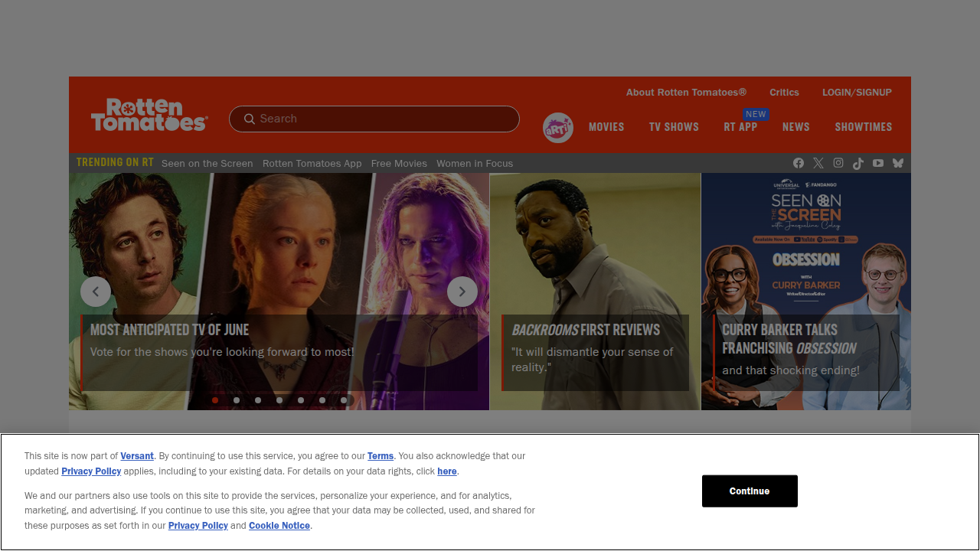Image resolution: width=980 pixels, height=551 pixels.
Task: Open the Versant link in notice
Action: point(137,456)
